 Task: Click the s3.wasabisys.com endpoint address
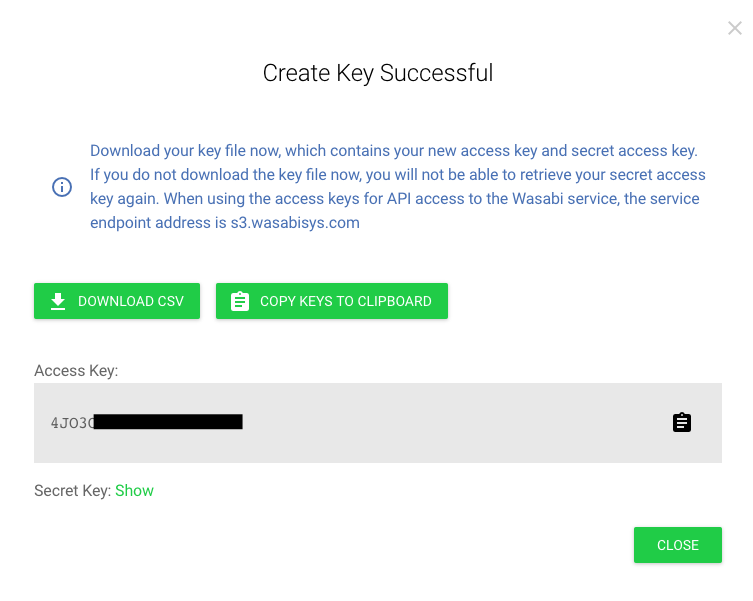(295, 223)
